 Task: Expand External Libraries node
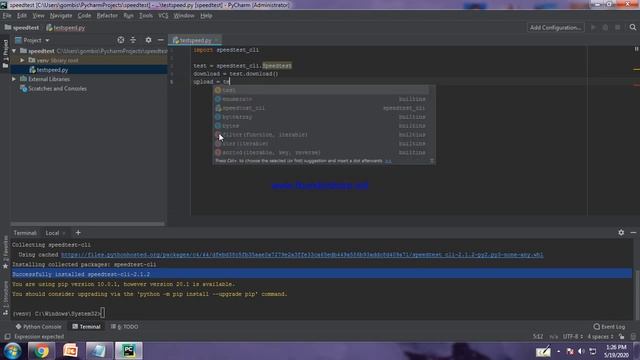click(x=14, y=79)
